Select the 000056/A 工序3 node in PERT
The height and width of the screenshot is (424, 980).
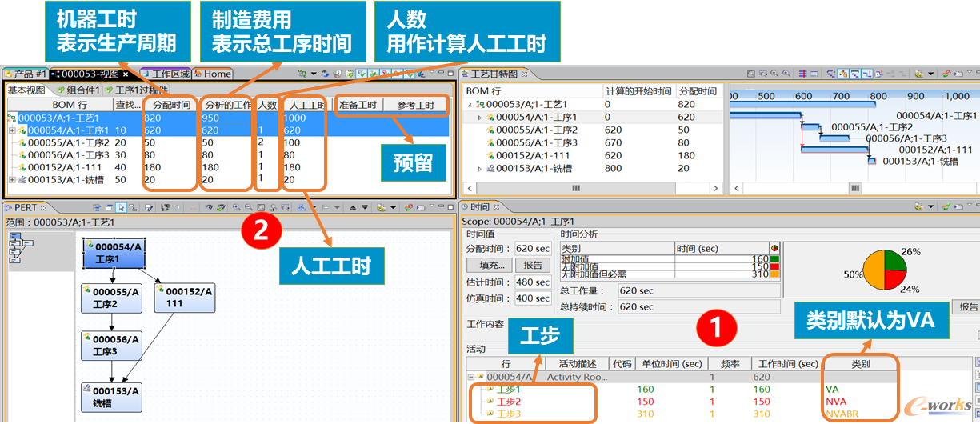point(112,346)
